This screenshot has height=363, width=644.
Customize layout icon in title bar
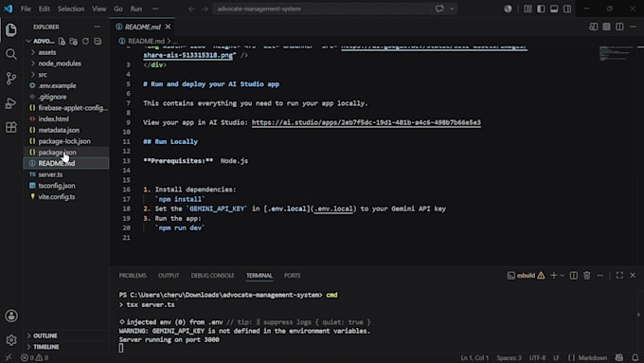[x=528, y=9]
